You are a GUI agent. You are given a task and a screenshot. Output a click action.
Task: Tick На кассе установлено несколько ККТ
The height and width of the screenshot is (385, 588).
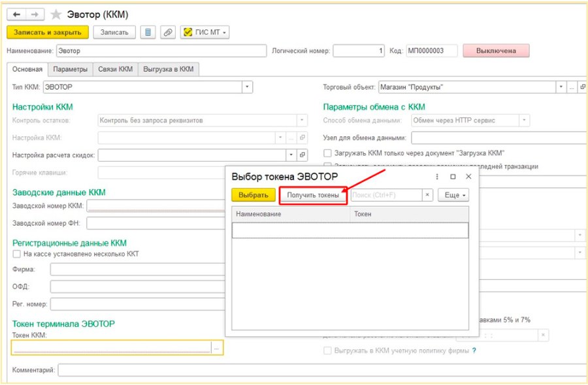coord(16,254)
